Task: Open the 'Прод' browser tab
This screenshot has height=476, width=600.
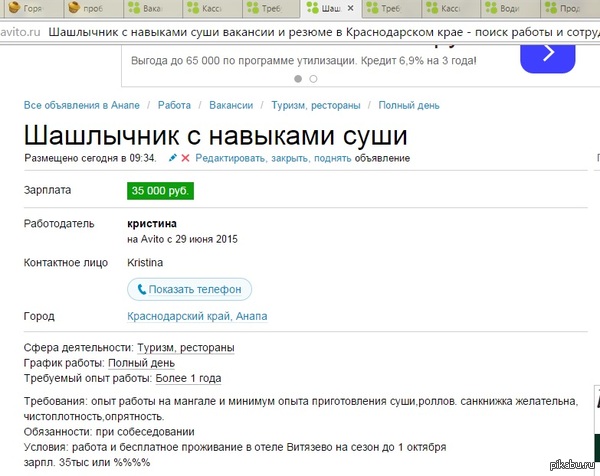Action: pos(570,8)
